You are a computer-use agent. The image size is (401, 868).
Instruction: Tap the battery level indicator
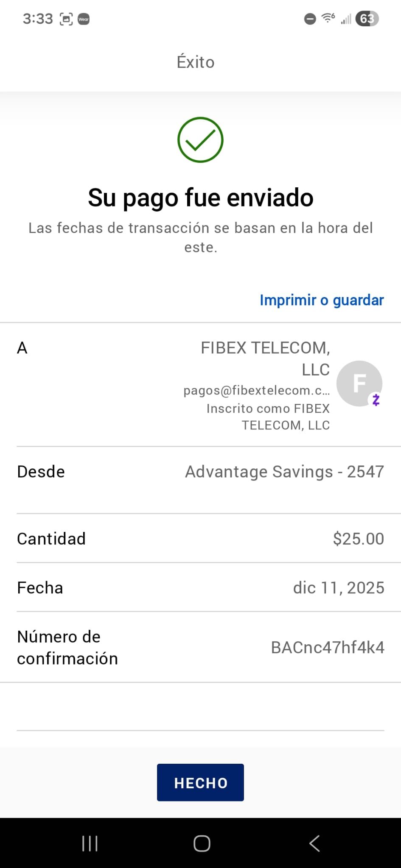pyautogui.click(x=367, y=19)
